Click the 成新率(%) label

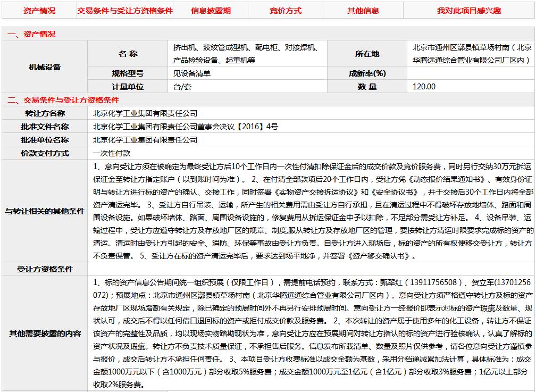[x=367, y=73]
